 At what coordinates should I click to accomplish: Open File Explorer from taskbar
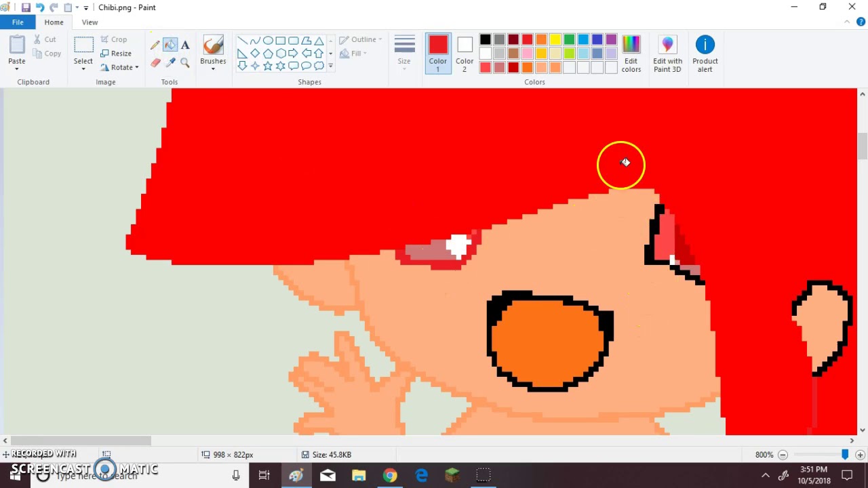click(x=359, y=475)
